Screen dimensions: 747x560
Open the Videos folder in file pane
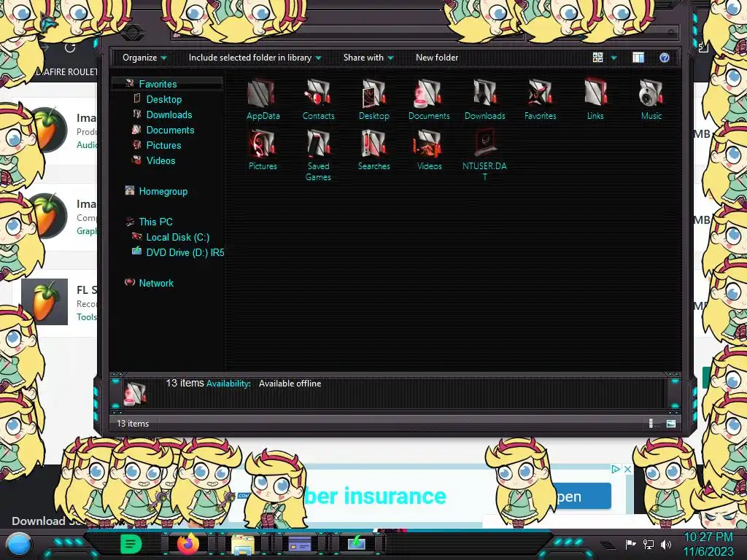click(429, 149)
